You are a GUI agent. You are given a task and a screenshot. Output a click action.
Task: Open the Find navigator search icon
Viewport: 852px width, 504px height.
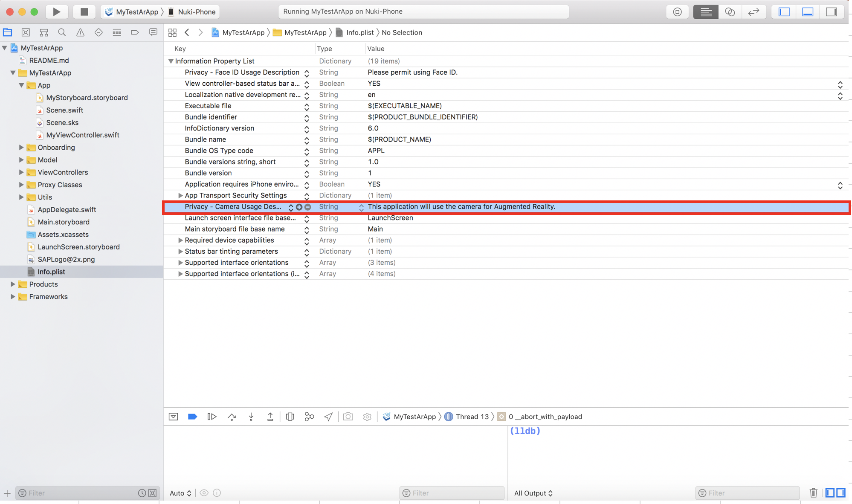pyautogui.click(x=62, y=32)
